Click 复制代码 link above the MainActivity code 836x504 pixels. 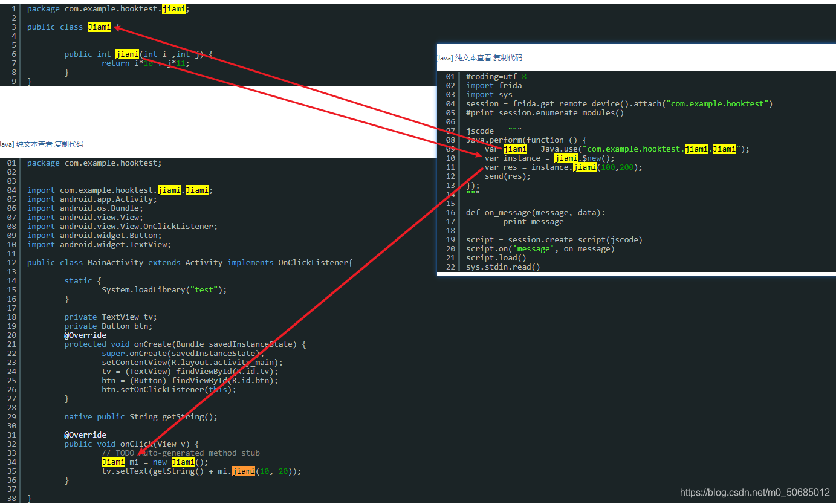pos(69,144)
